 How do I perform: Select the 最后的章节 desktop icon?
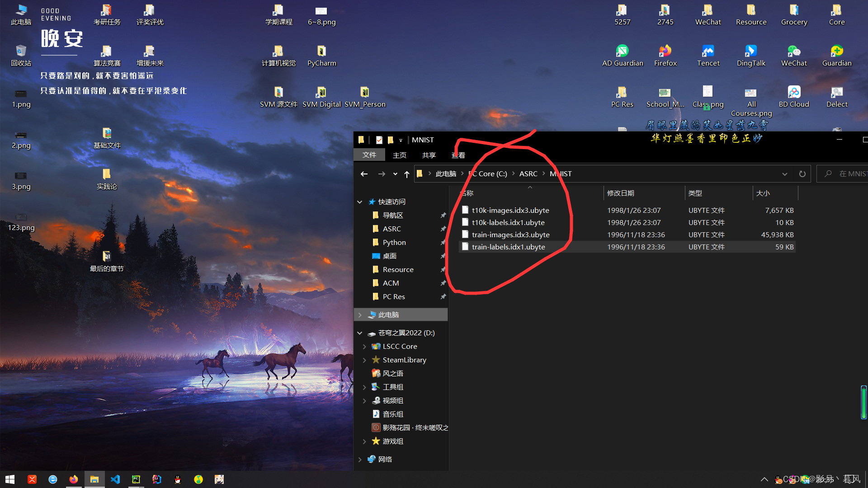coord(107,261)
